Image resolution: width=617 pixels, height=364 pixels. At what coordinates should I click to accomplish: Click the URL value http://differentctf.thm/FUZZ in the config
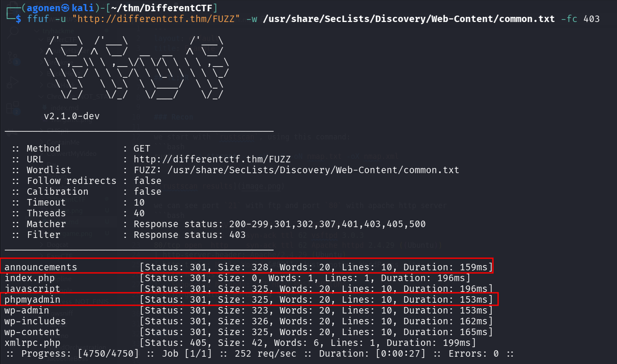tap(212, 159)
